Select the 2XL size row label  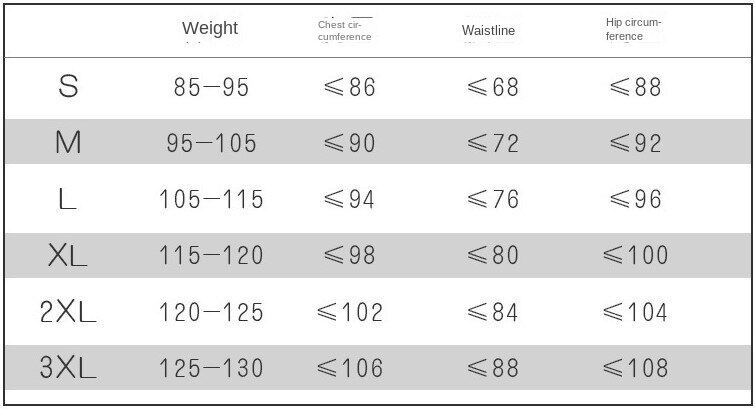[68, 312]
